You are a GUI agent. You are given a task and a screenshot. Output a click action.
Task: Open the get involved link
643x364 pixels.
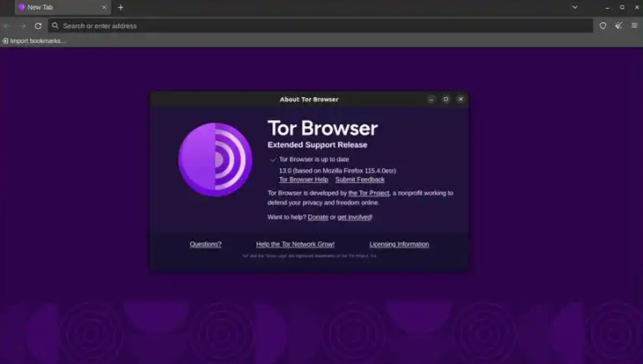click(x=354, y=217)
